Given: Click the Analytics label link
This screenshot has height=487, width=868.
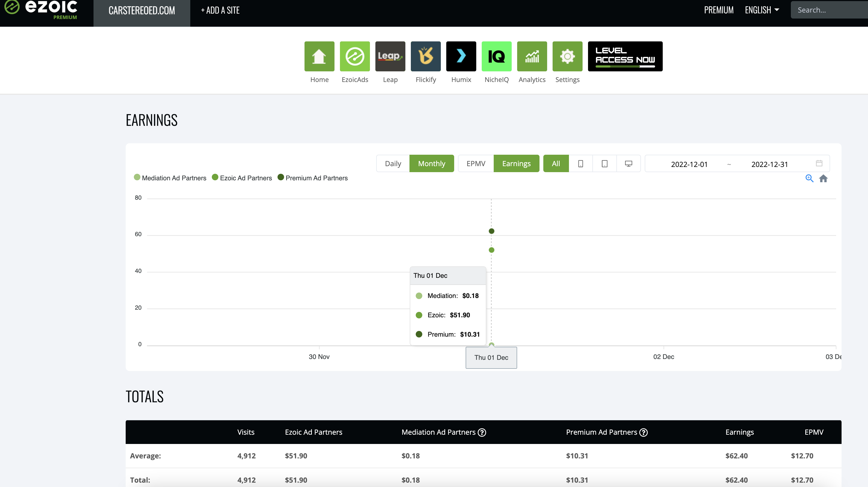Looking at the screenshot, I should [x=532, y=80].
